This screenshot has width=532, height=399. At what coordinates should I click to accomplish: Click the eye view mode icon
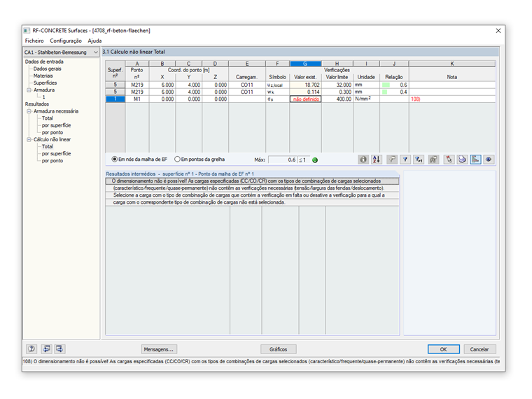(489, 160)
